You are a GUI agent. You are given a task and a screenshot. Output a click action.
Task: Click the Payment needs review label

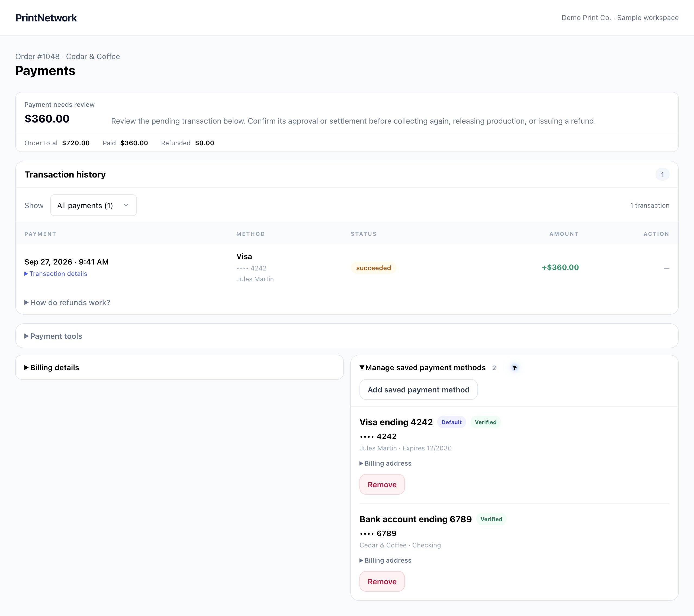pos(59,105)
